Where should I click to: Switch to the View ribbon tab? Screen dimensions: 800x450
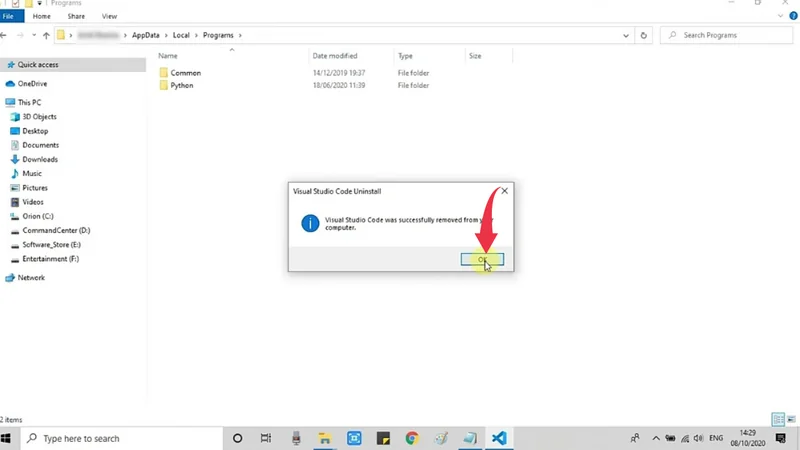point(109,17)
